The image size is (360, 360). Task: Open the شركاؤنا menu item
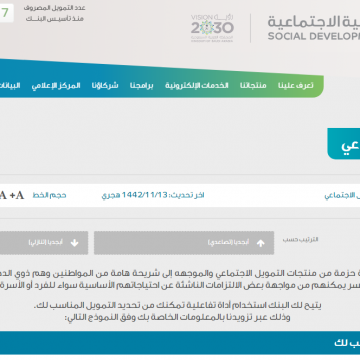click(105, 86)
